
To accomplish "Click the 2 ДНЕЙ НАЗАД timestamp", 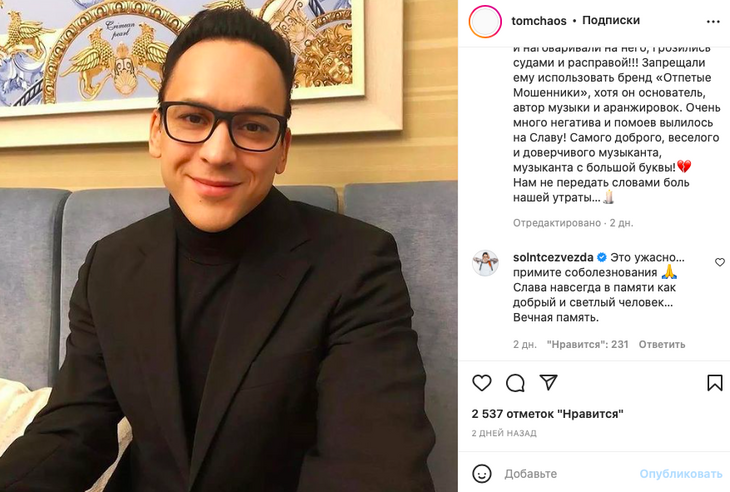I will point(504,433).
